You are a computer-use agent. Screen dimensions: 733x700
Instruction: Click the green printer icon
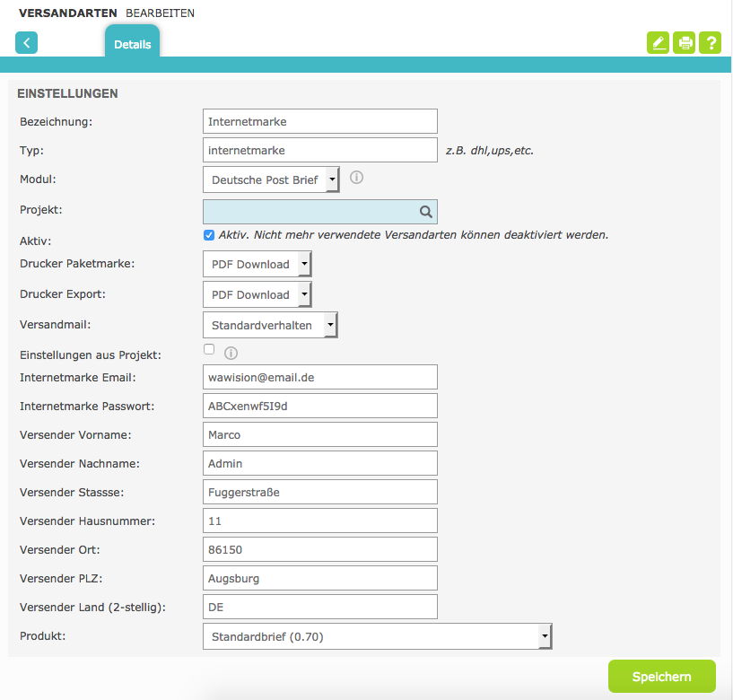point(684,43)
